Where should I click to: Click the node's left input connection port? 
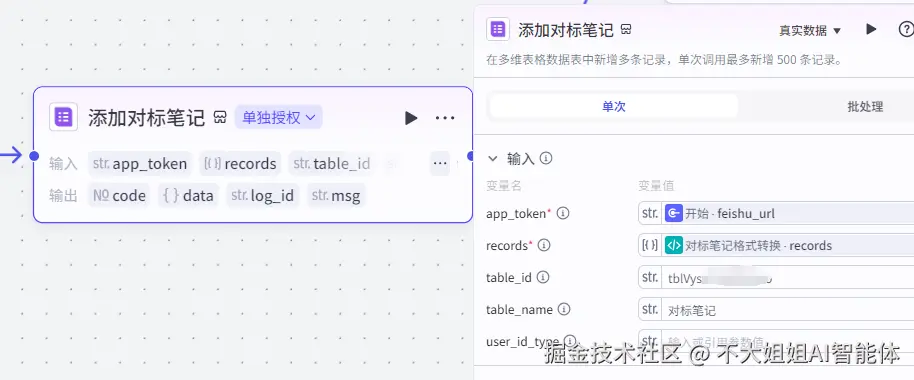[x=34, y=156]
